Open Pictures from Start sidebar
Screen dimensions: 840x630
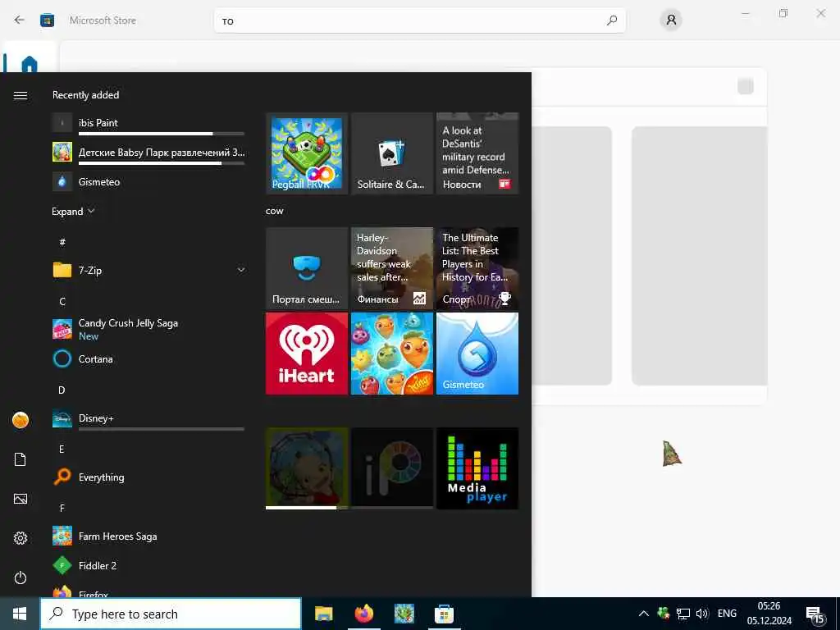click(21, 499)
